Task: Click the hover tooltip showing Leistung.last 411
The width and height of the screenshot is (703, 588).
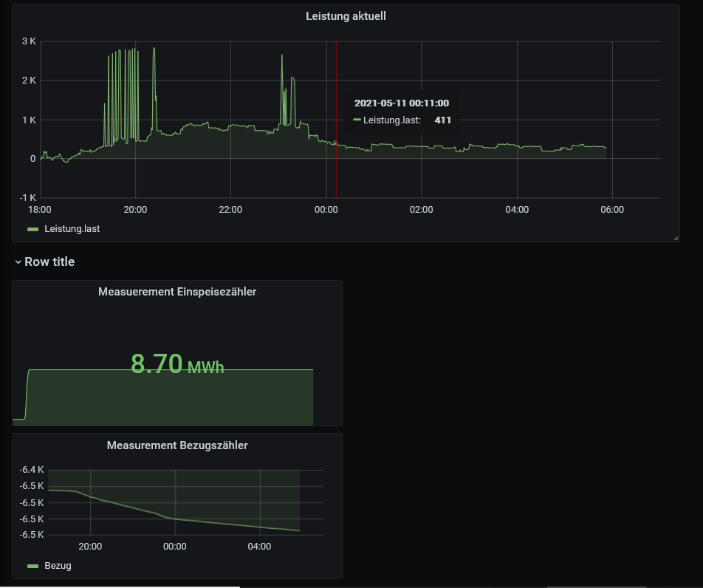Action: point(402,112)
